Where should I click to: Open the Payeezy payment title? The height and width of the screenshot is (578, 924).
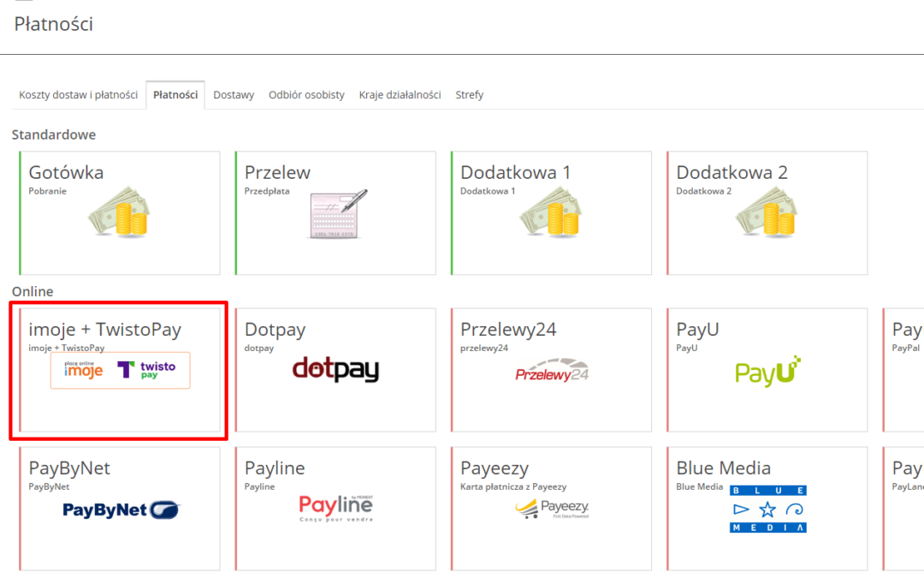495,468
